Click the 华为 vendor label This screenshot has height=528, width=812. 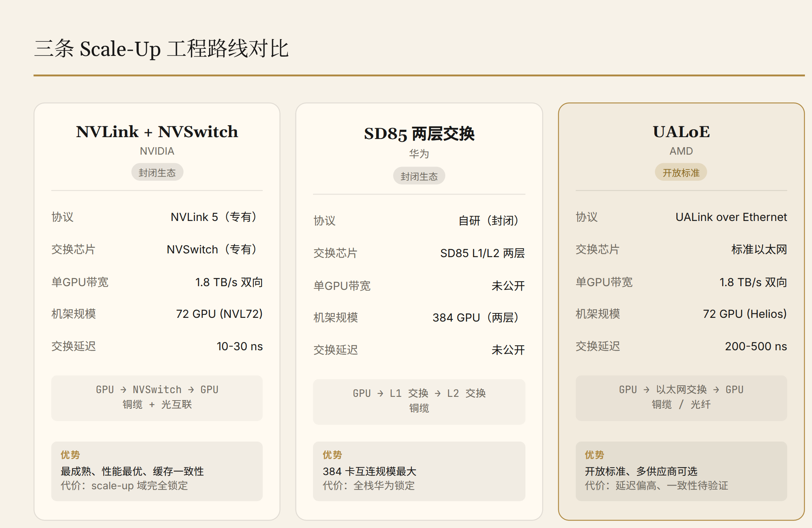point(419,154)
